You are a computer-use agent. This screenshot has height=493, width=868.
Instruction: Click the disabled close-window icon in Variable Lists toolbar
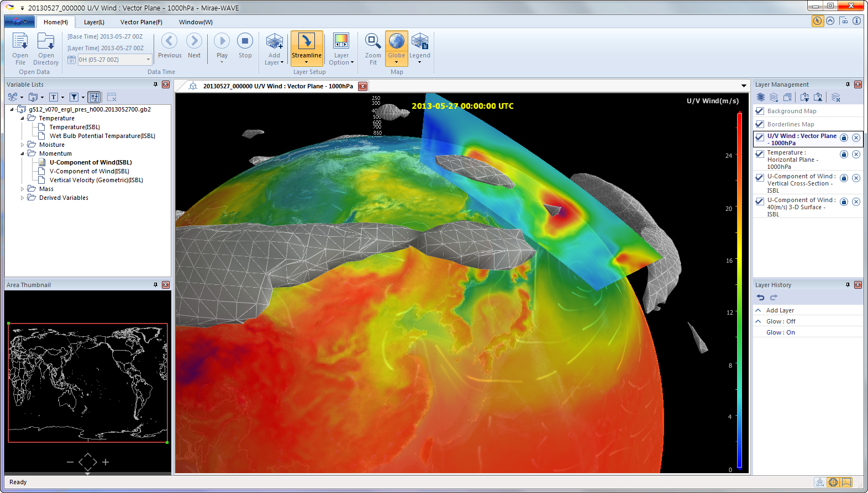pos(111,97)
